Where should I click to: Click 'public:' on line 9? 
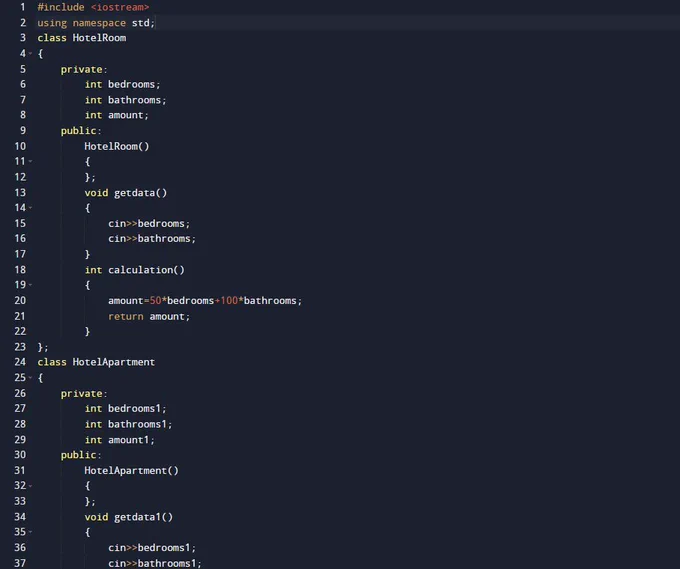tap(81, 131)
